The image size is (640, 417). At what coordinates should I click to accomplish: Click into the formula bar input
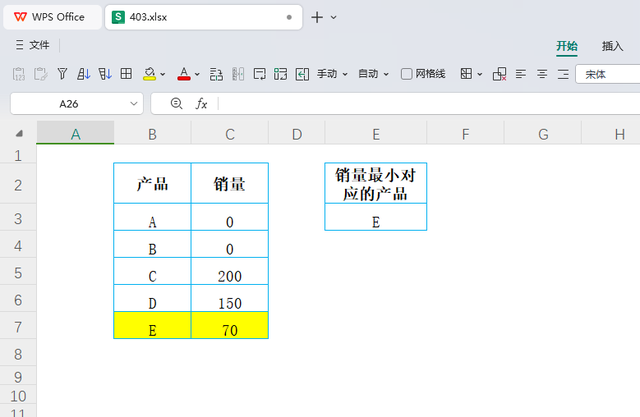point(429,104)
